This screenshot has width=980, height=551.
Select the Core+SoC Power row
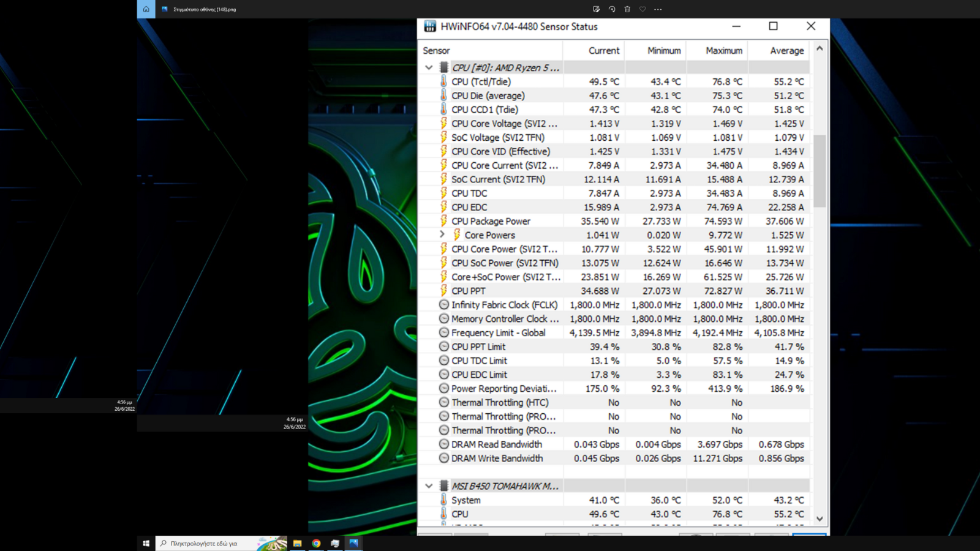tap(614, 277)
